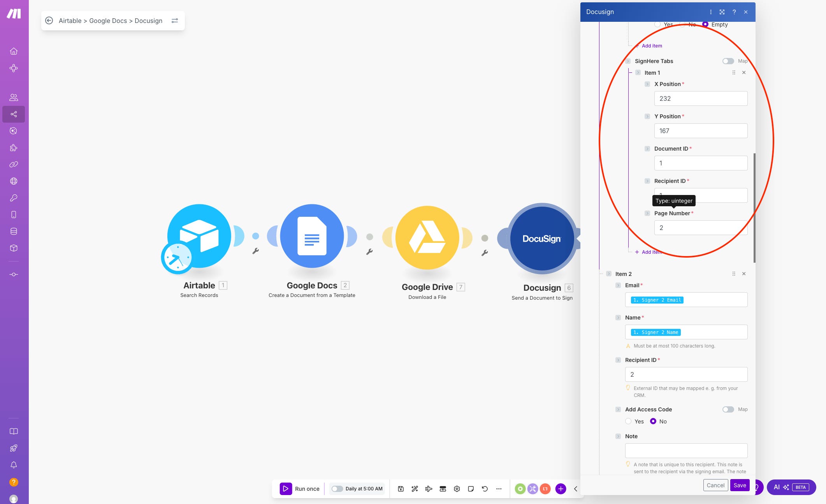826x504 pixels.
Task: Open the Google Docs module
Action: (312, 236)
